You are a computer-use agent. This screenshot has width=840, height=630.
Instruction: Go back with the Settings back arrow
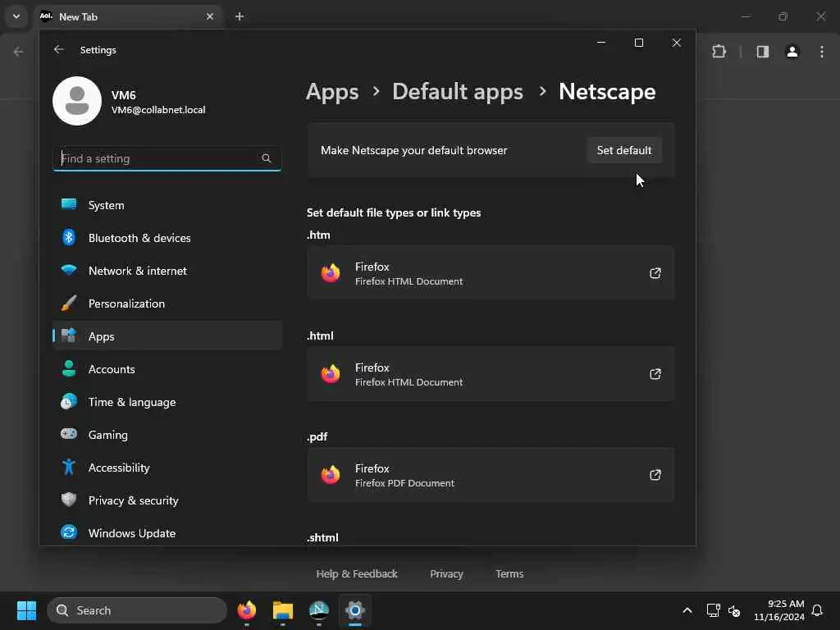pos(59,49)
